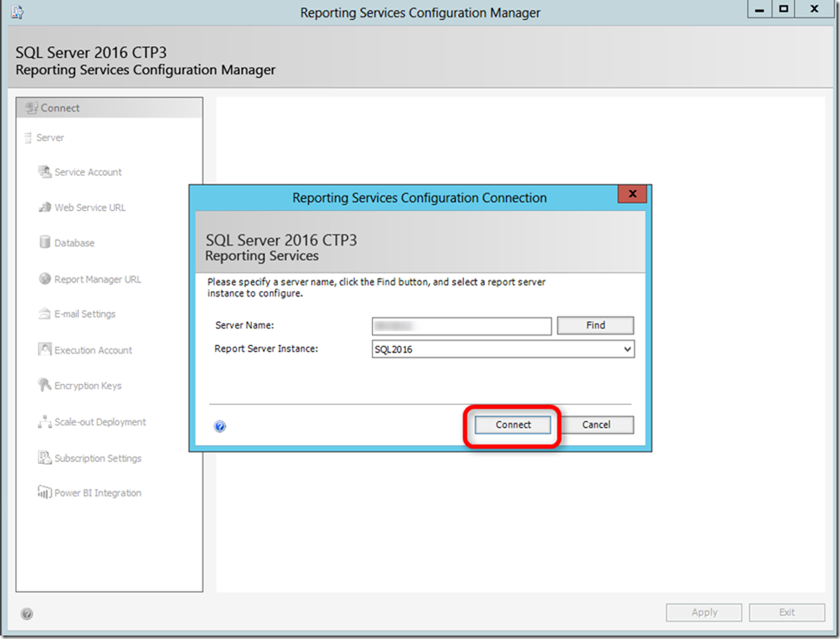Screen dimensions: 840x639
Task: Click the Server icon in sidebar
Action: click(28, 137)
